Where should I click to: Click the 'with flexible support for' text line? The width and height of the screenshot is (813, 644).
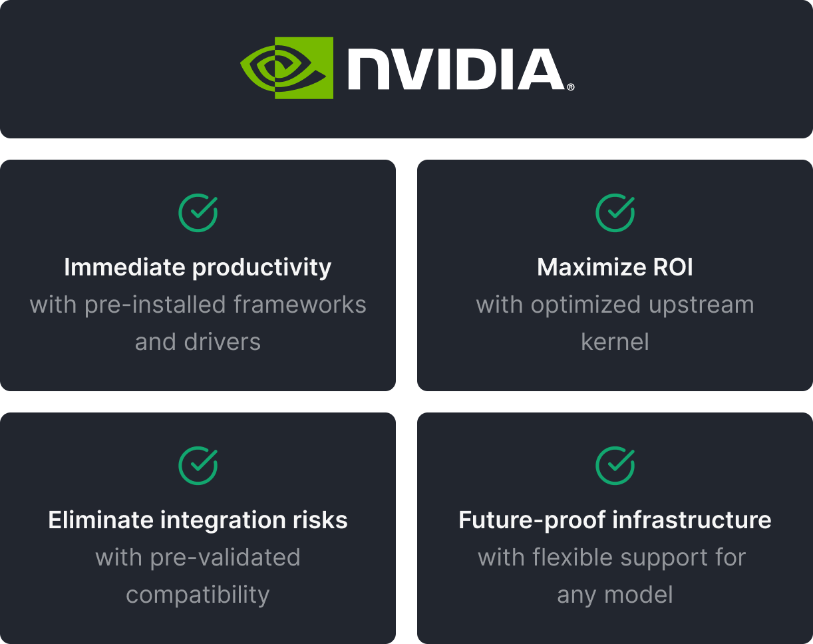coord(611,558)
